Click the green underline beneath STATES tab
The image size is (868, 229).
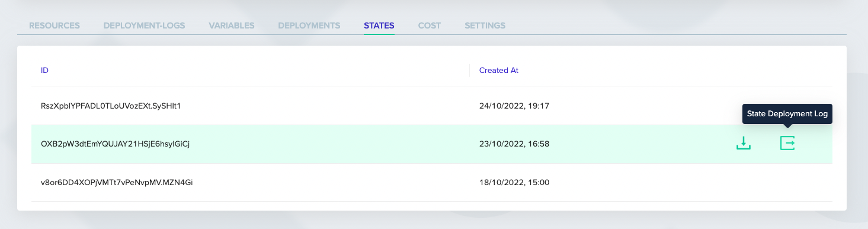379,34
